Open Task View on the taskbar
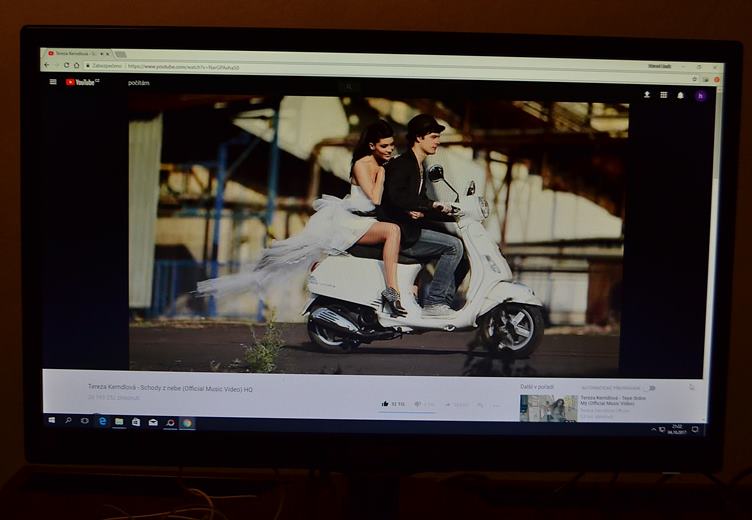752x520 pixels. click(85, 421)
